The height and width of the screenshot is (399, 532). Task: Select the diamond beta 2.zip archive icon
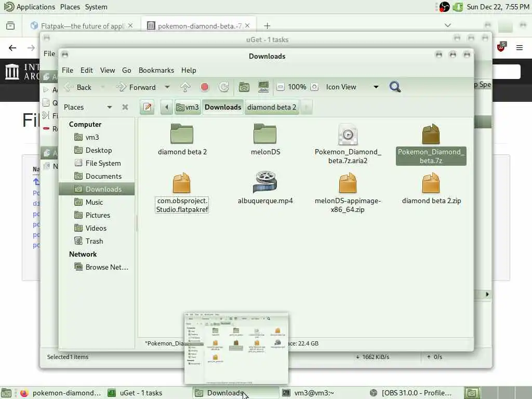click(x=431, y=183)
